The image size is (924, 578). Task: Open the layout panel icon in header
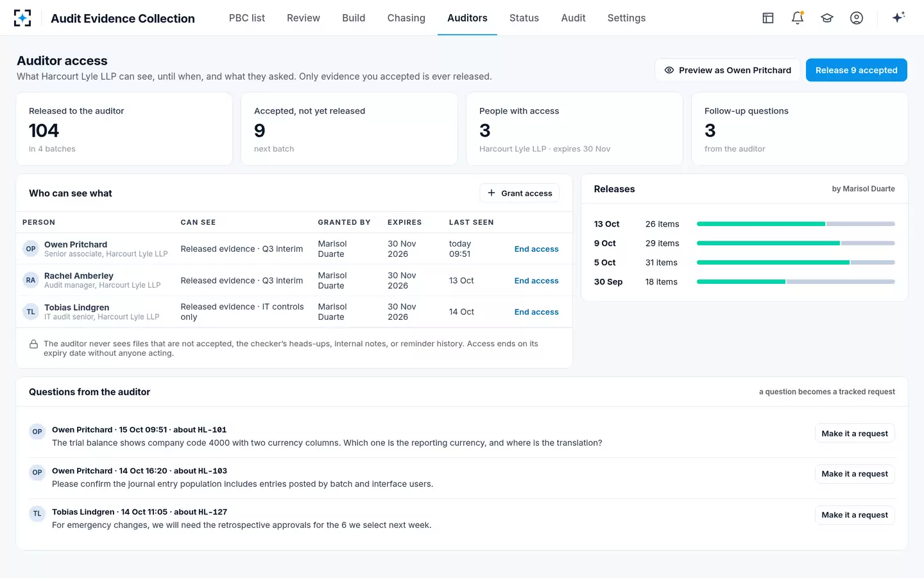point(768,18)
